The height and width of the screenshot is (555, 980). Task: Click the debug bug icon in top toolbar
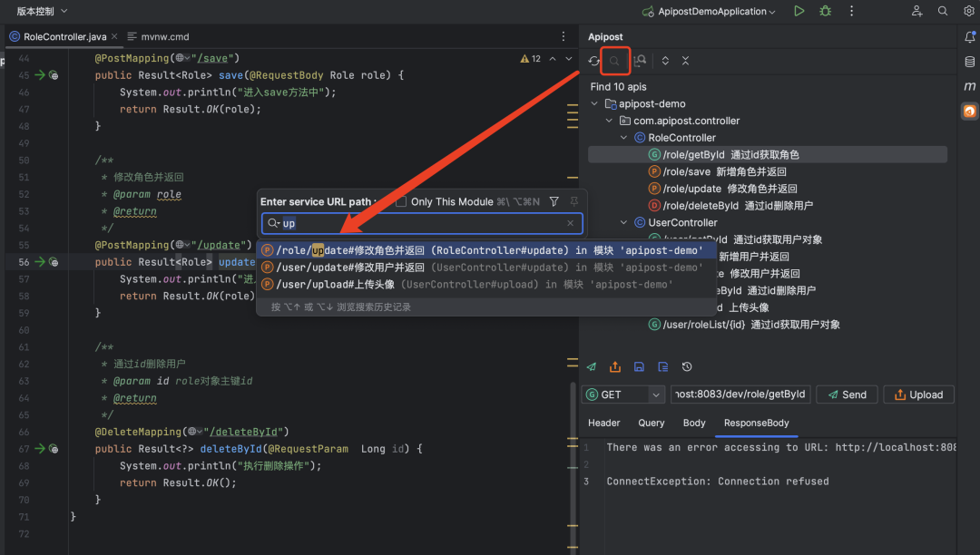[x=825, y=11]
